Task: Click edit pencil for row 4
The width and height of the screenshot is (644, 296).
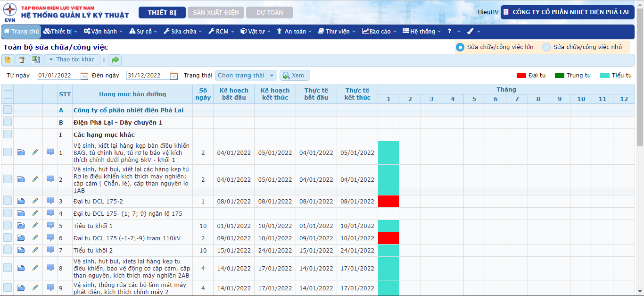Action: 35,213
